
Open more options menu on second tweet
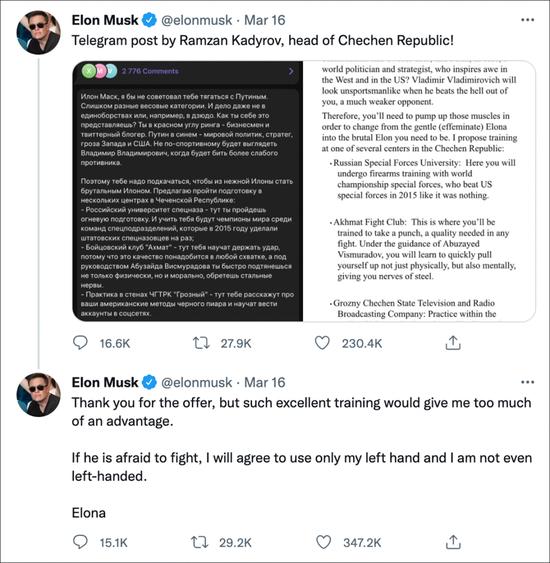(527, 382)
